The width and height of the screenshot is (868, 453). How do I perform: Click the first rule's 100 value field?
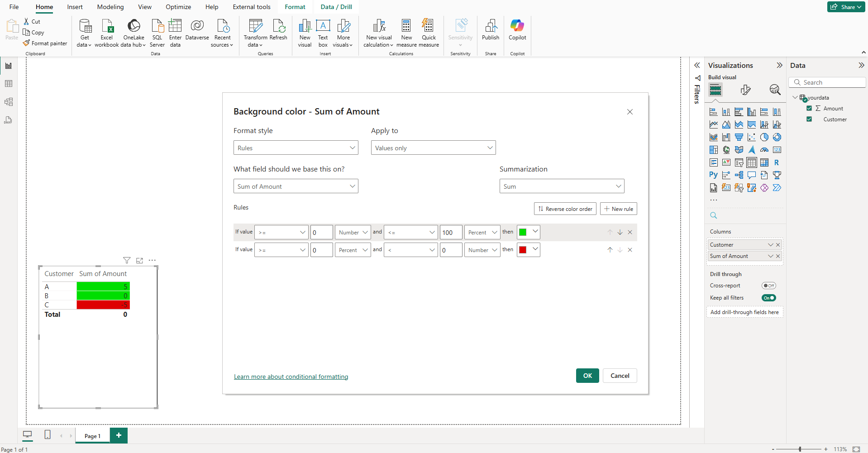click(x=451, y=232)
